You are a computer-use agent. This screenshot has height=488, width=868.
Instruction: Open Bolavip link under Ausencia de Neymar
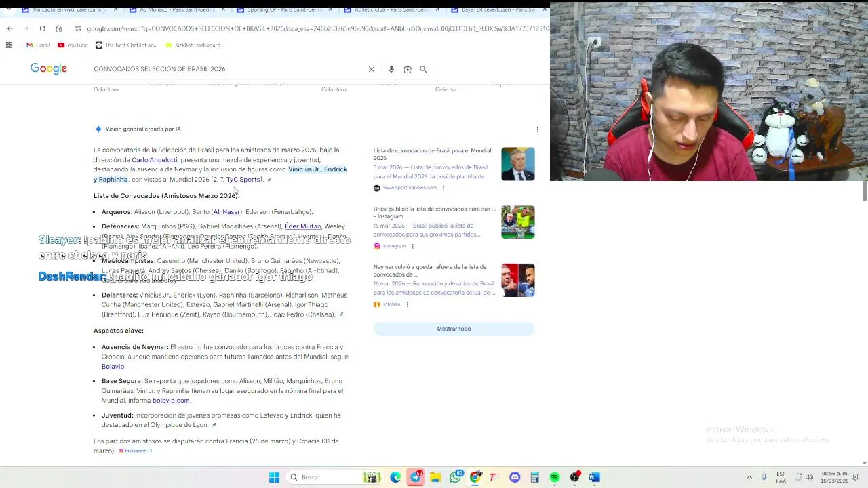point(113,367)
